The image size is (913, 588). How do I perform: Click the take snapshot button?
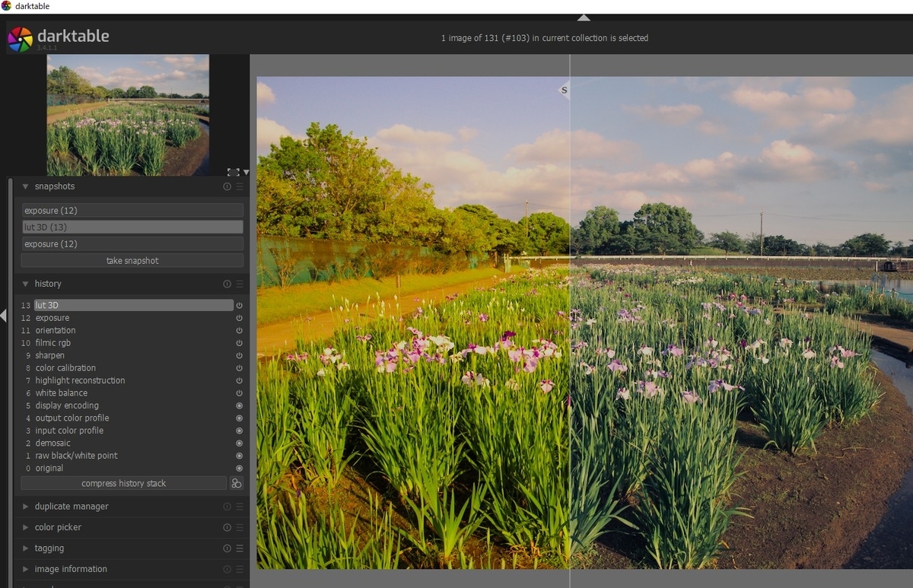132,260
